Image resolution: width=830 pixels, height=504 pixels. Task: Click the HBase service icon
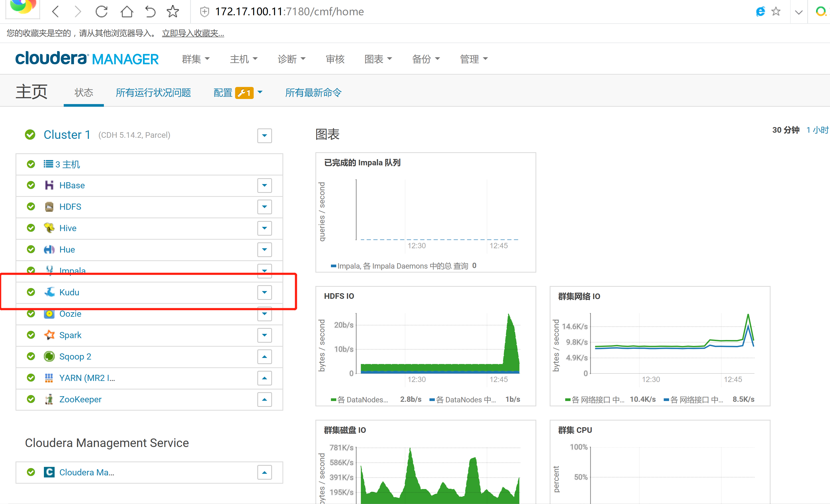coord(49,185)
